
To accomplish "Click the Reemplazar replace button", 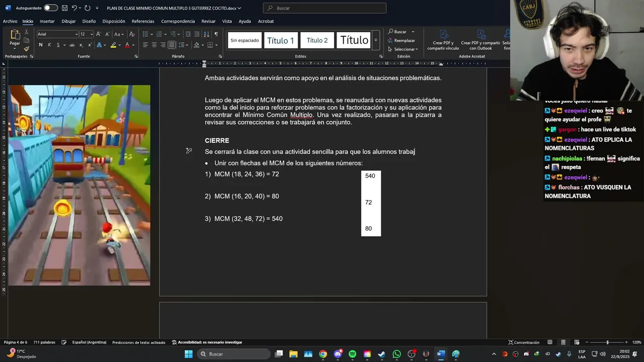I will coord(401,40).
